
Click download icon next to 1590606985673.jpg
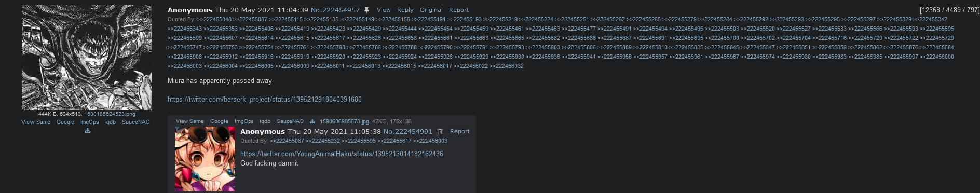click(312, 121)
